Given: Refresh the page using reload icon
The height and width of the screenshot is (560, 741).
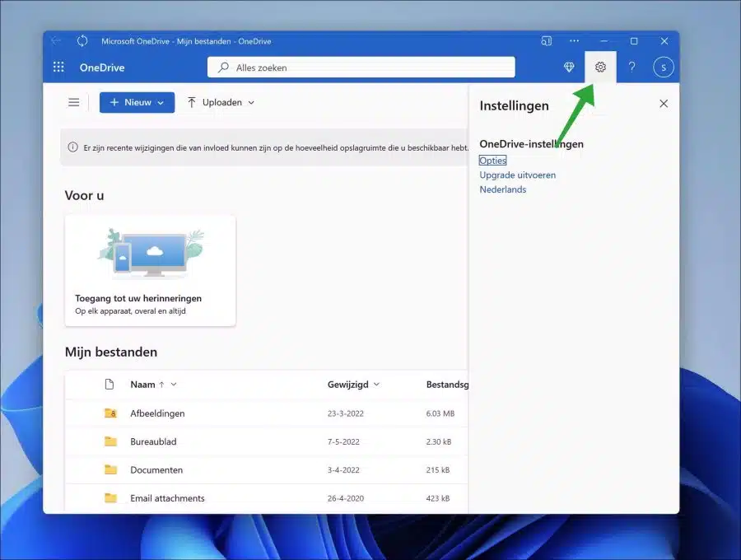Looking at the screenshot, I should pos(82,41).
